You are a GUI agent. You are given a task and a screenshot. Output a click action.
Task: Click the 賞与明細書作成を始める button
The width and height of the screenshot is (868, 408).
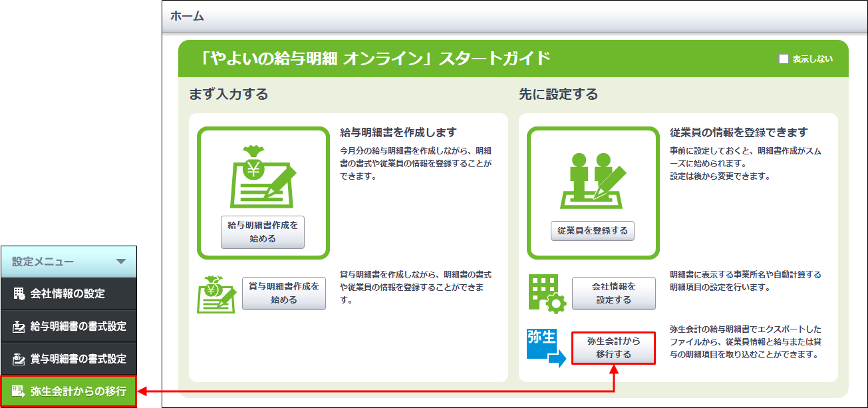[284, 293]
